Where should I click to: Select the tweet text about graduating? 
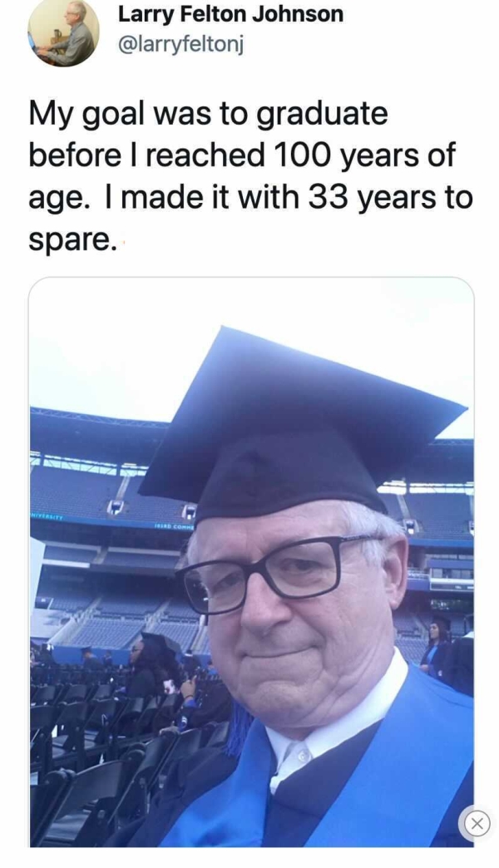(250, 176)
